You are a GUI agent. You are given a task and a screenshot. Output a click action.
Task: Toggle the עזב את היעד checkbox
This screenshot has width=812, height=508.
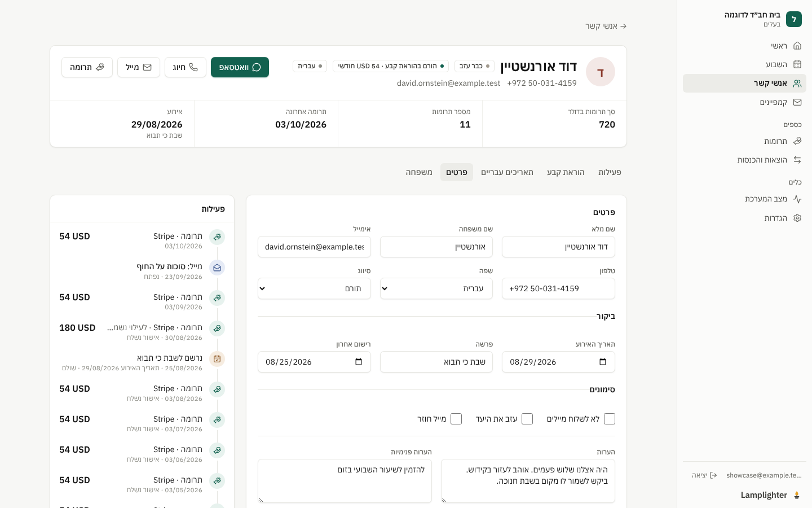pos(527,419)
